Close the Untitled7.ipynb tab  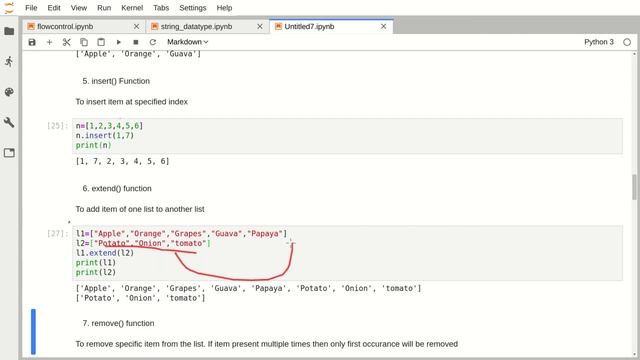click(383, 27)
